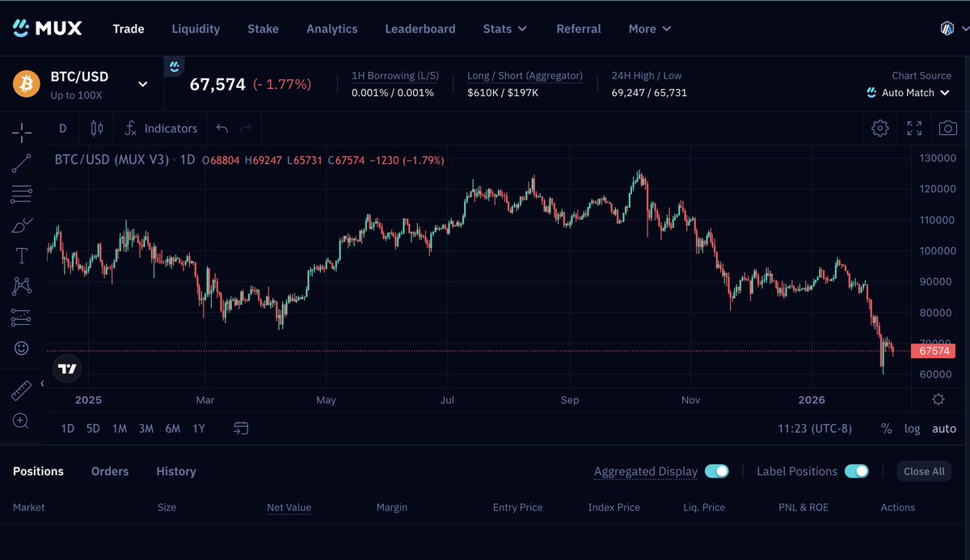Click the 1H Borrowing (L/S) label
Viewport: 970px width, 560px height.
pos(395,76)
